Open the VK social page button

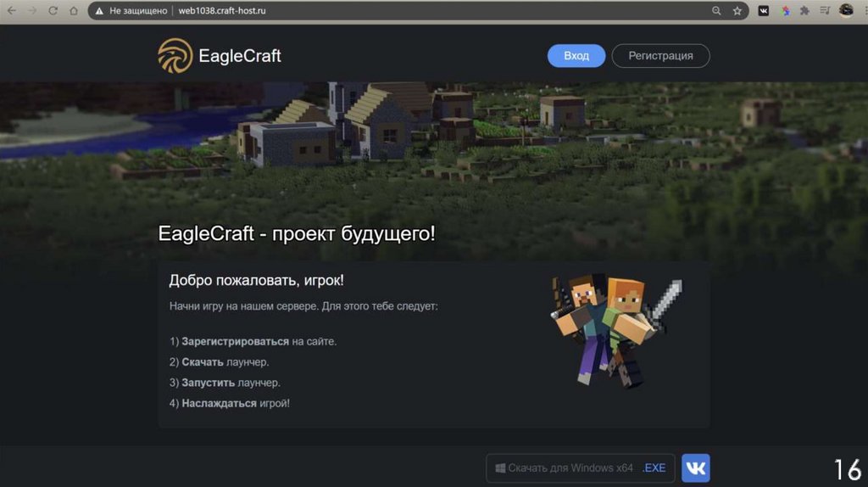[696, 468]
